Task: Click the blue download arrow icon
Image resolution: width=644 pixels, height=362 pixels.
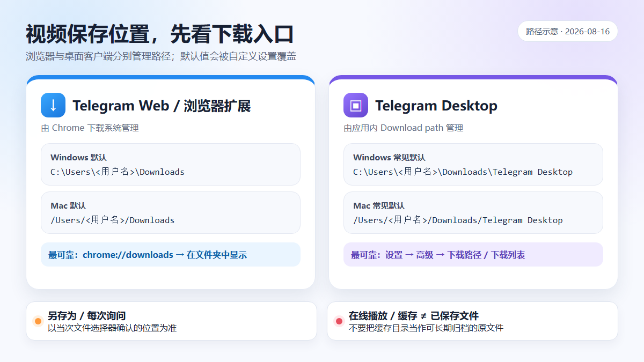Action: click(53, 105)
